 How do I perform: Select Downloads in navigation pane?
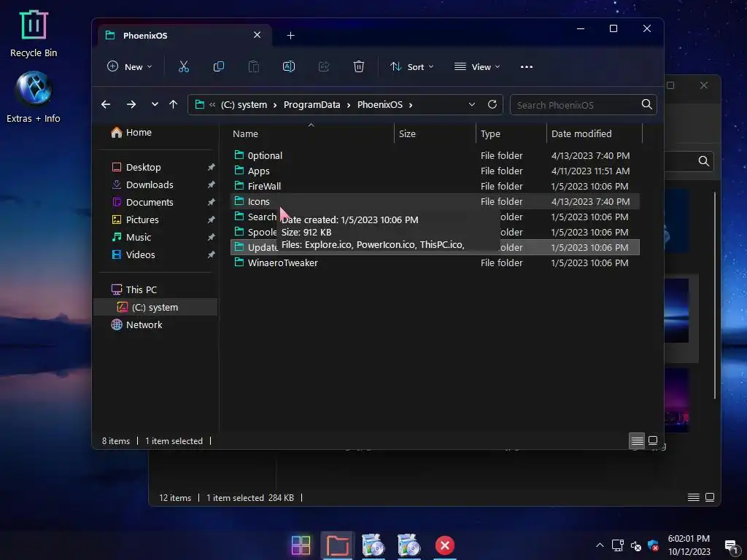150,184
